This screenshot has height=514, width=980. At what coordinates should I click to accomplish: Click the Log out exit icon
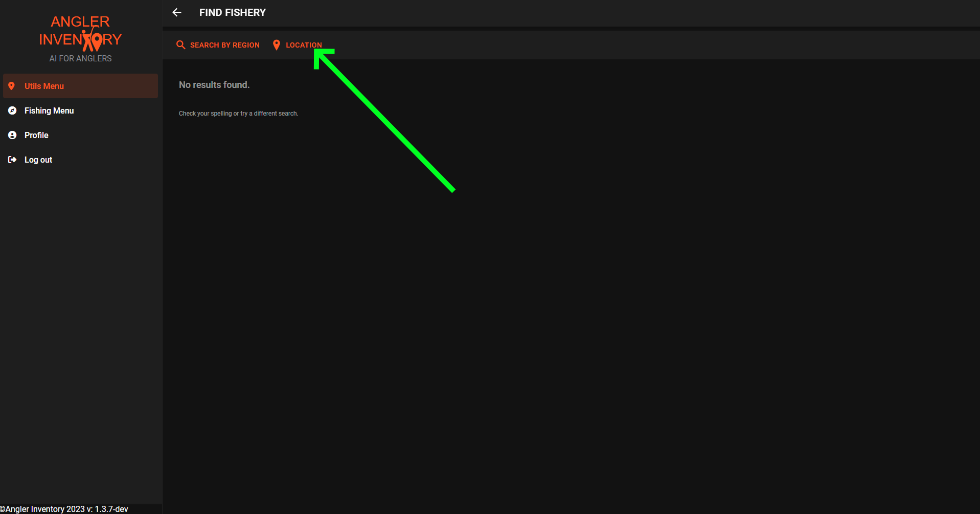[12, 160]
